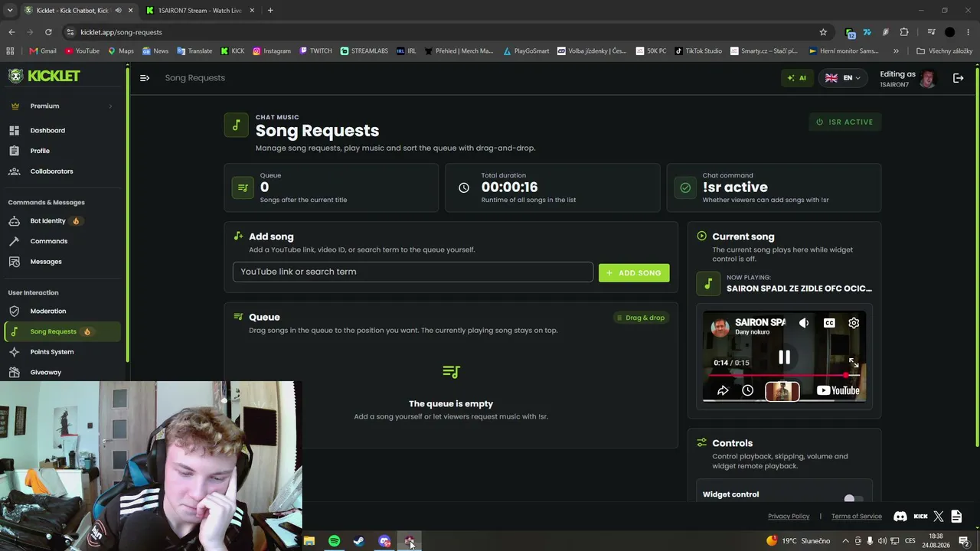Click the Watch later clock icon
Screen dimensions: 980x551
pos(748,391)
